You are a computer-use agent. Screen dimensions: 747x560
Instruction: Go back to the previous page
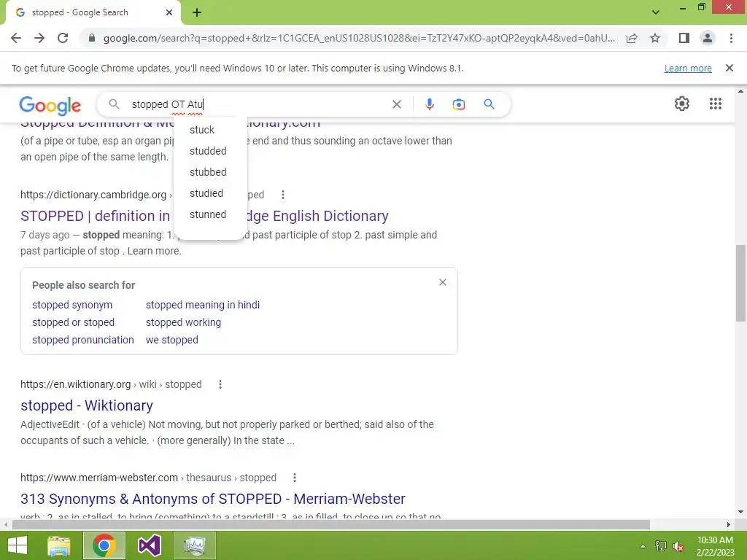pyautogui.click(x=16, y=38)
